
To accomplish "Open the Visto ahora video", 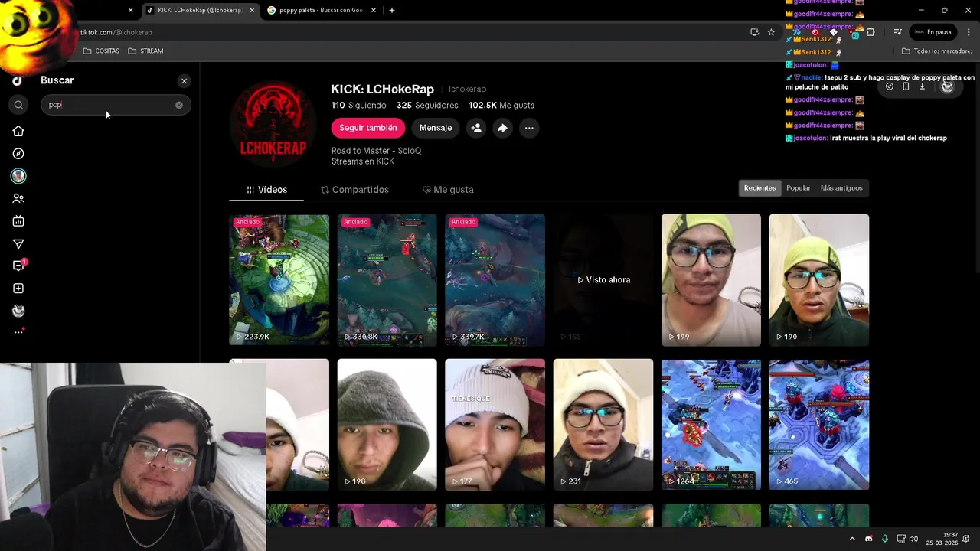I will [x=603, y=280].
